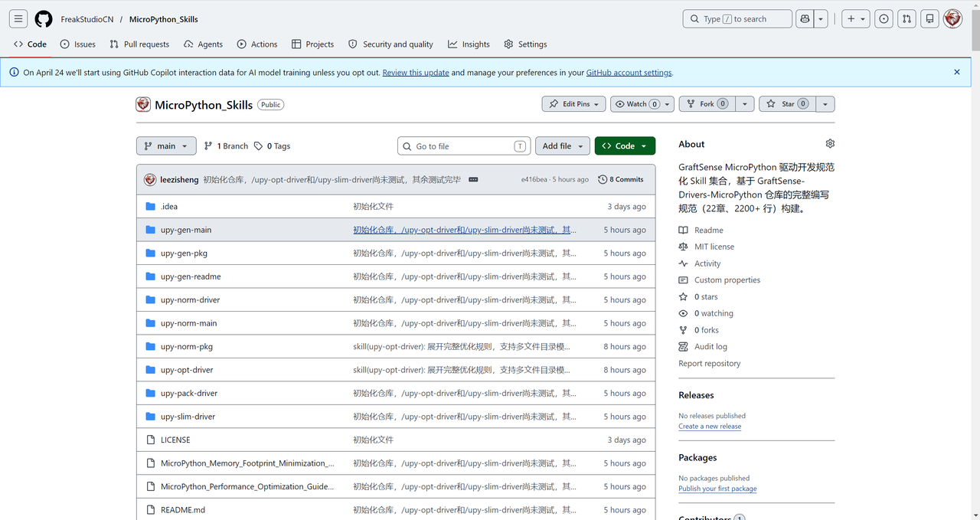Open the Review this update link
This screenshot has width=980, height=520.
point(416,73)
